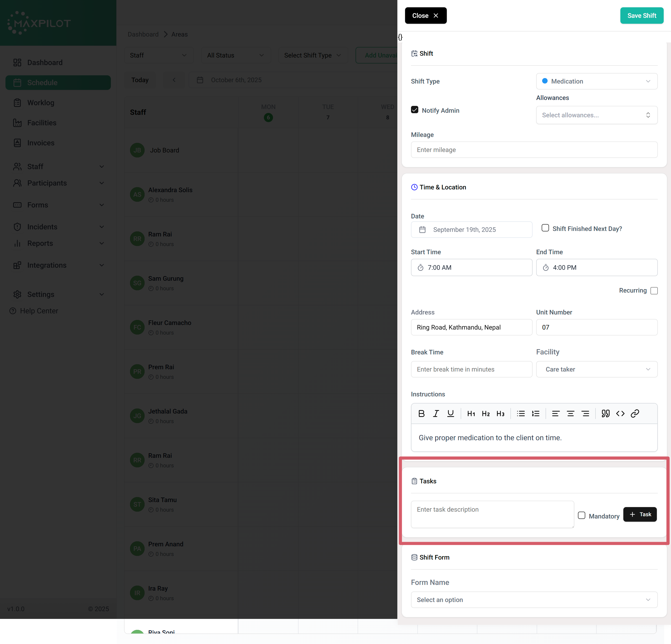Apply bold formatting in Instructions editor

click(421, 414)
